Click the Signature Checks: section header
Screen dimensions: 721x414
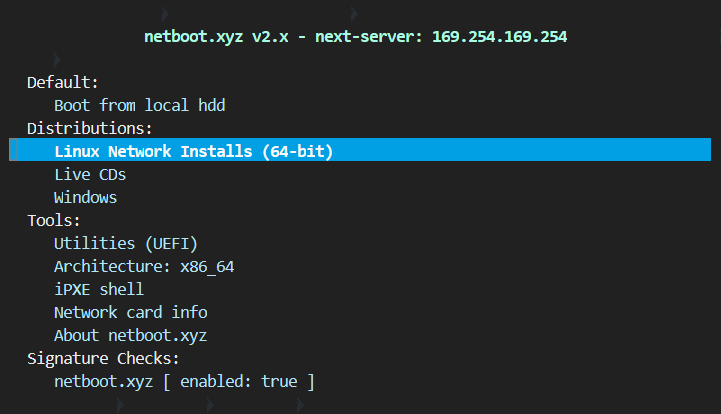coord(103,358)
